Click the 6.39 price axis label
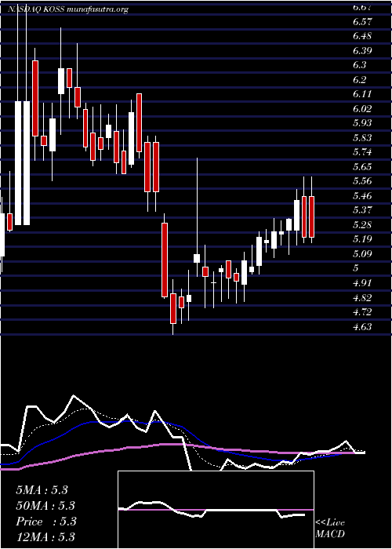Screen dimensions: 392x549 pos(362,51)
